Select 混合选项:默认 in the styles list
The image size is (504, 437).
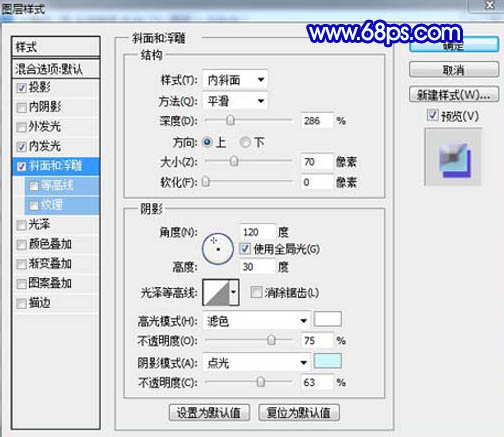pos(56,69)
